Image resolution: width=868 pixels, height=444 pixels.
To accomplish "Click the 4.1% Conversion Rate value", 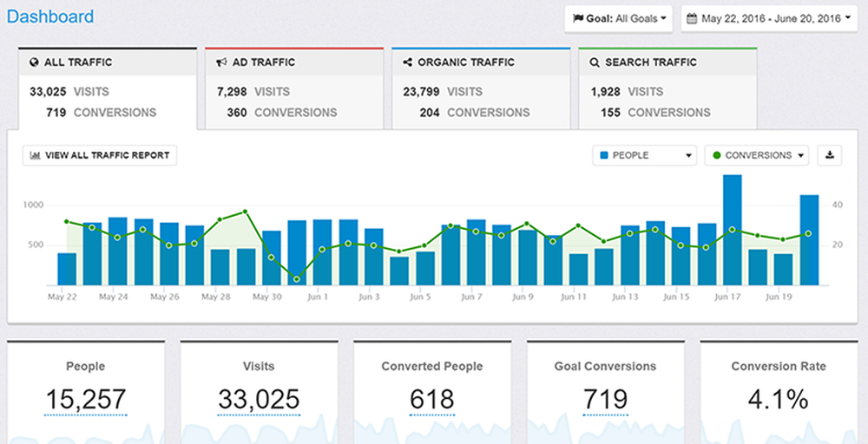I will (779, 399).
